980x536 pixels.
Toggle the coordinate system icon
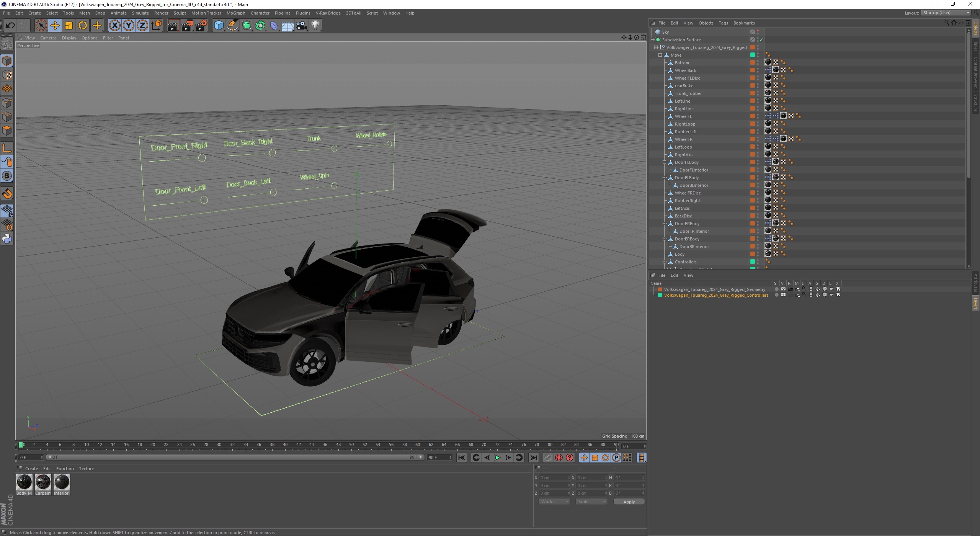pos(156,26)
